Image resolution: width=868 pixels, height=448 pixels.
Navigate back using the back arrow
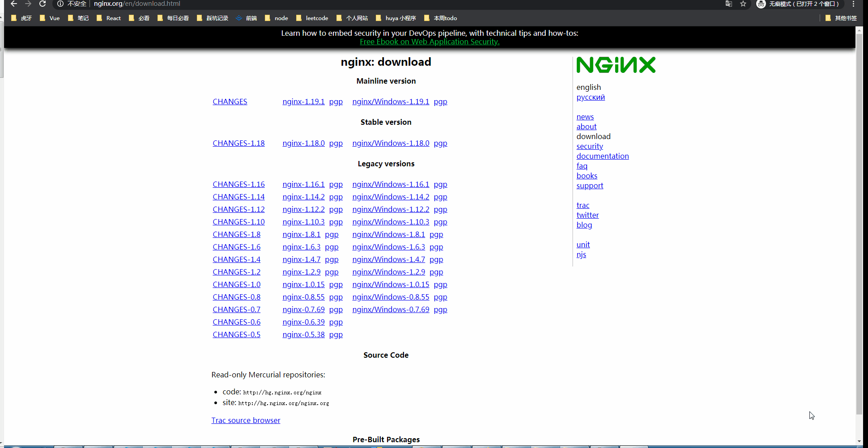[13, 4]
